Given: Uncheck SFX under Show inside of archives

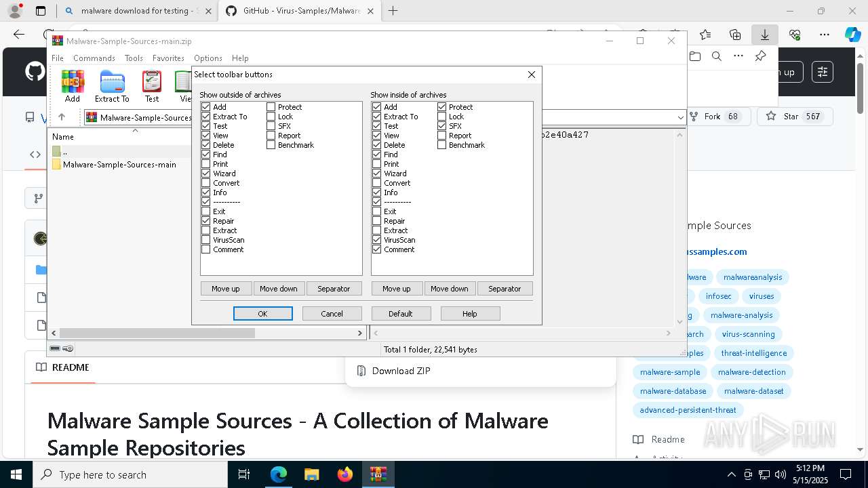Looking at the screenshot, I should tap(441, 126).
